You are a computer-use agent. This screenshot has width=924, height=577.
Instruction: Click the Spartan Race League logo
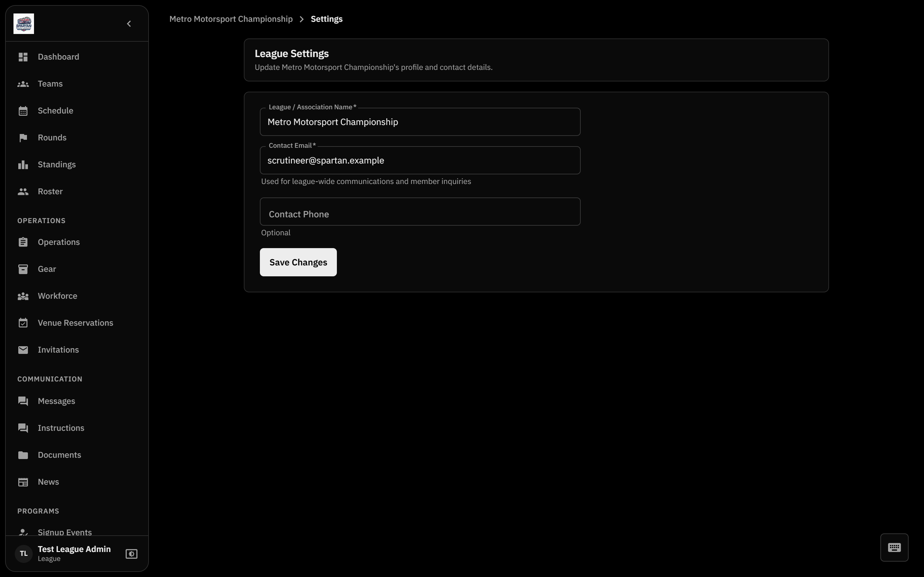click(x=24, y=24)
